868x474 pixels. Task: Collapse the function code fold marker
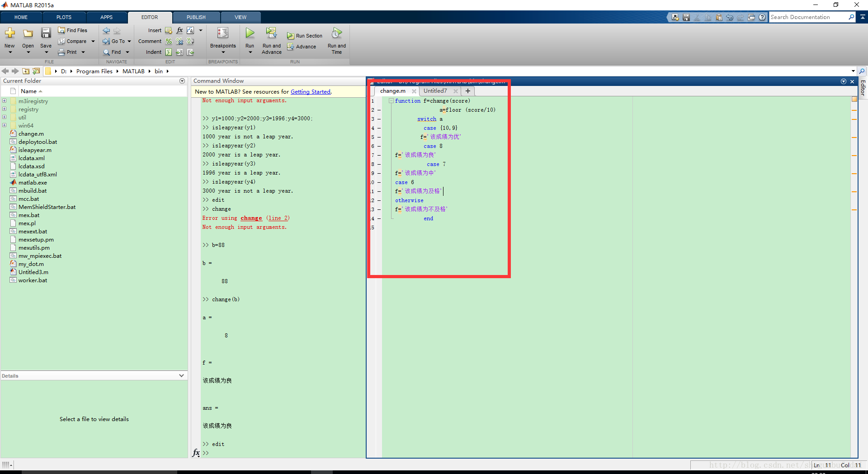[x=391, y=101]
